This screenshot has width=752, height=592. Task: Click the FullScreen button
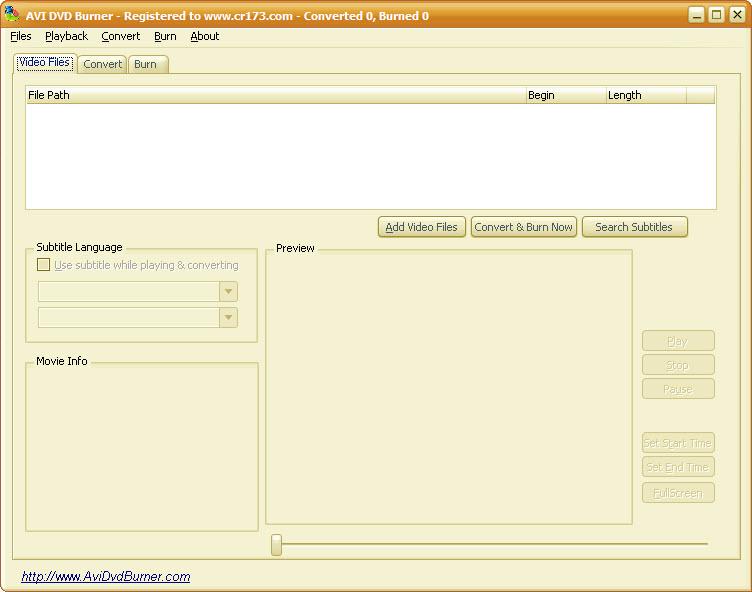(x=678, y=493)
